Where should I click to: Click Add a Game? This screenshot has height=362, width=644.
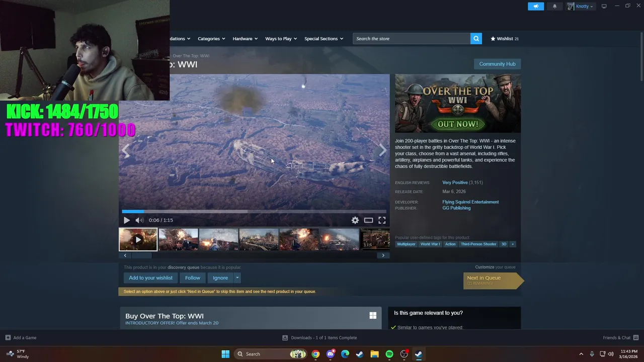click(x=21, y=338)
